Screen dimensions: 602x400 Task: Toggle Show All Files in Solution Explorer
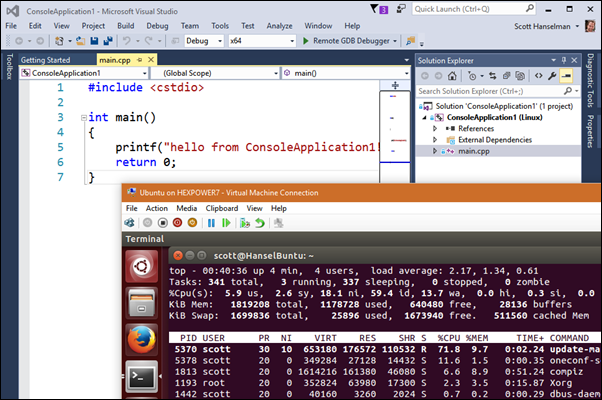click(520, 76)
